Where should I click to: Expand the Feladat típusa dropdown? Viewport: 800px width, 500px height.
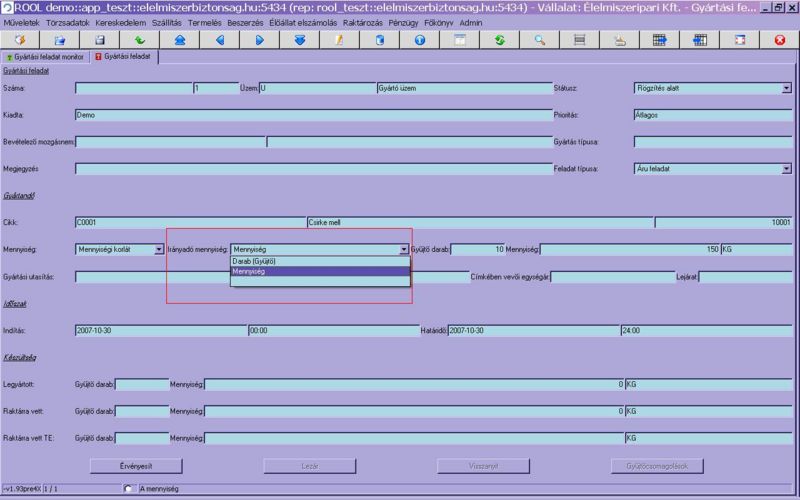pos(786,169)
